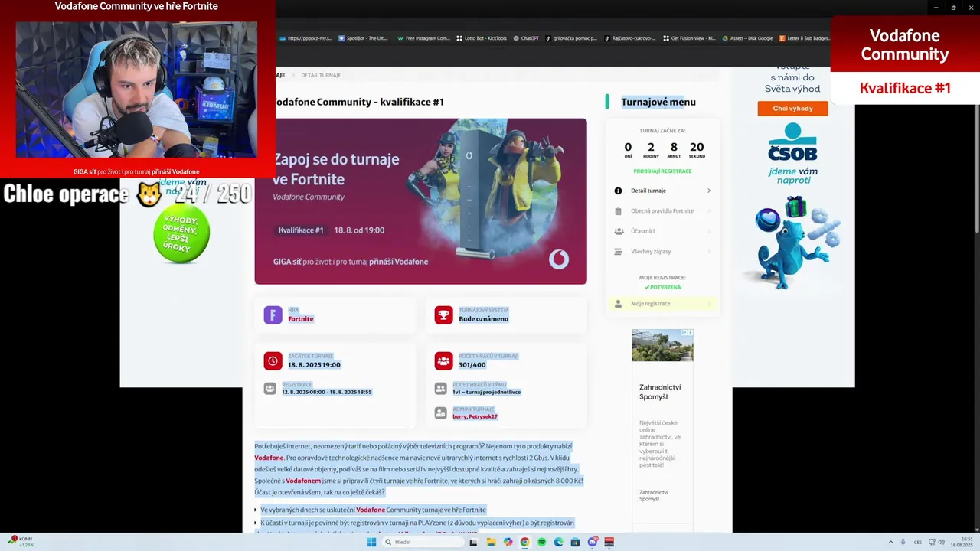Open Moje registrace menu item

[x=662, y=304]
